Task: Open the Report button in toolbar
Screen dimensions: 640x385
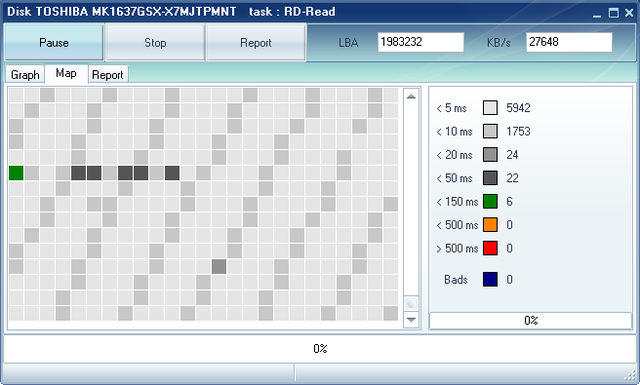Action: [256, 42]
